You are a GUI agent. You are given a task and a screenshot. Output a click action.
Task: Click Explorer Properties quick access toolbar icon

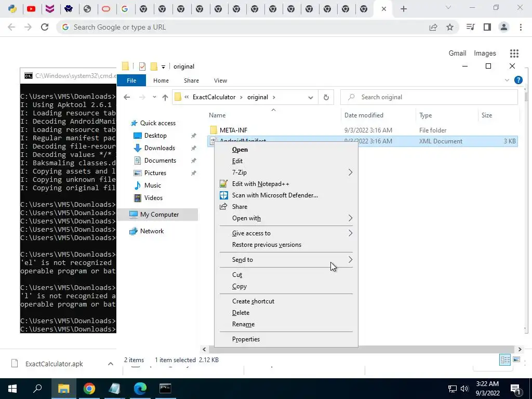[x=142, y=66]
